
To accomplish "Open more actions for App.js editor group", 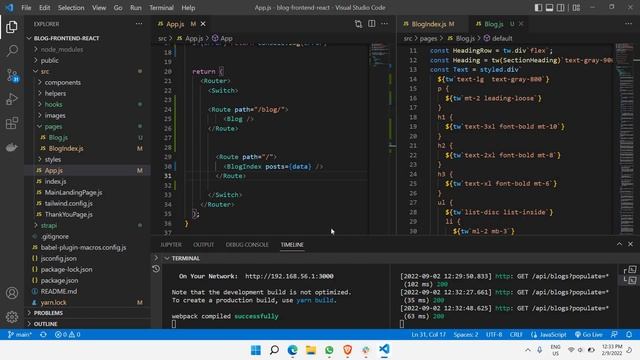I will [x=384, y=24].
